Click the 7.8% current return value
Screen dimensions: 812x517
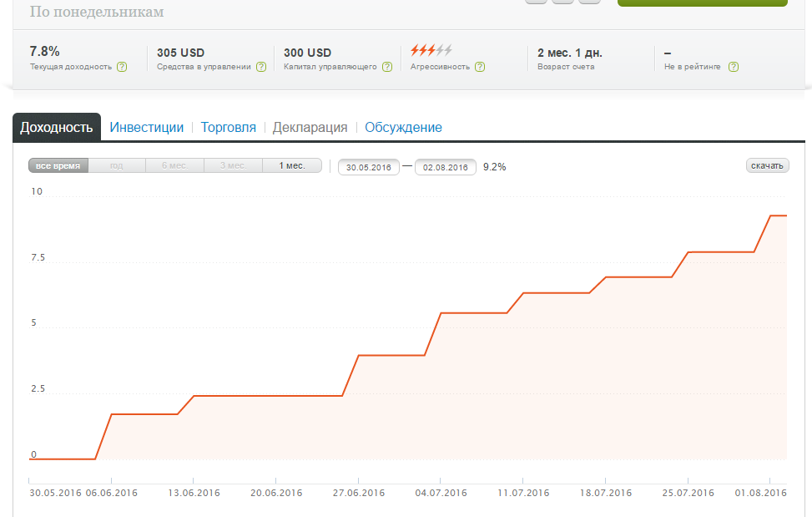point(44,51)
